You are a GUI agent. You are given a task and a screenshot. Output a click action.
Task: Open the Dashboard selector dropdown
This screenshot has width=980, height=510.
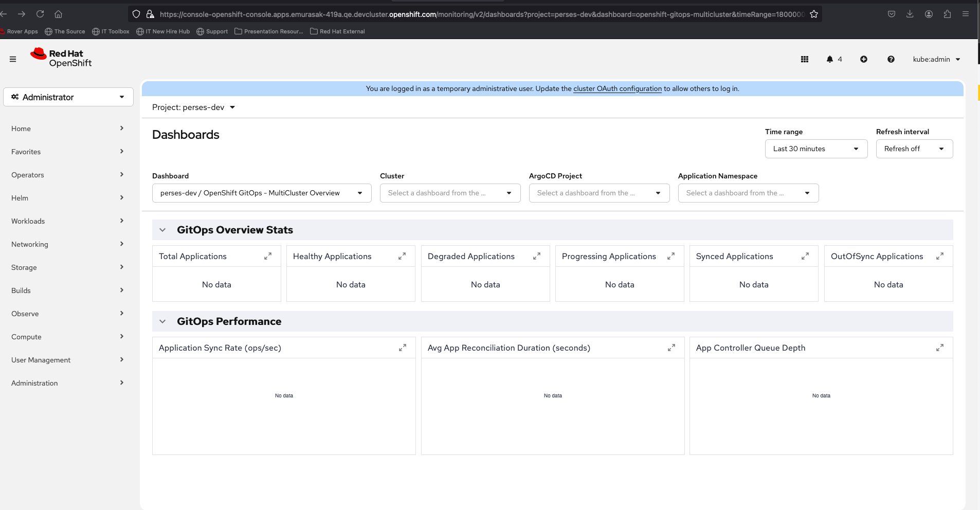point(262,193)
